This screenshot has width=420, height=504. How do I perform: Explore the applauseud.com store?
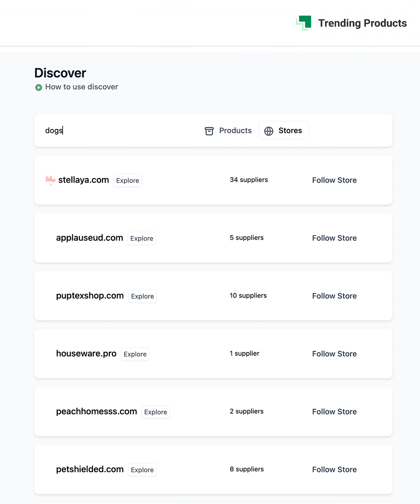tap(142, 239)
